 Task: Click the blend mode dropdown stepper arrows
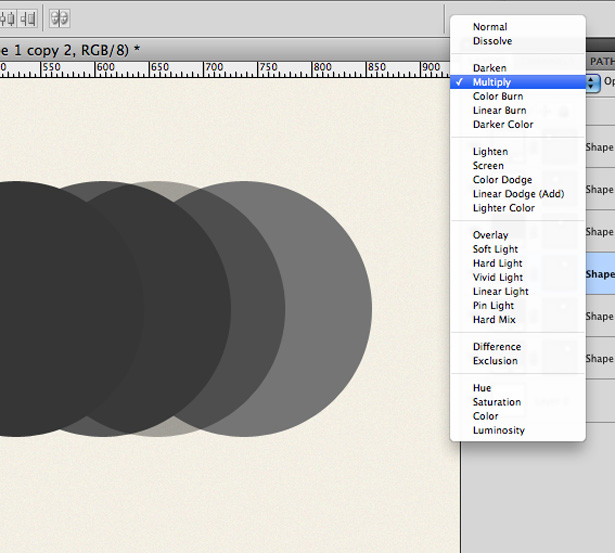pyautogui.click(x=593, y=83)
